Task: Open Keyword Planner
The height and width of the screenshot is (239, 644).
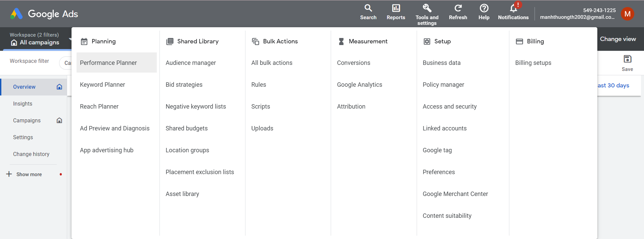Action: click(x=102, y=85)
